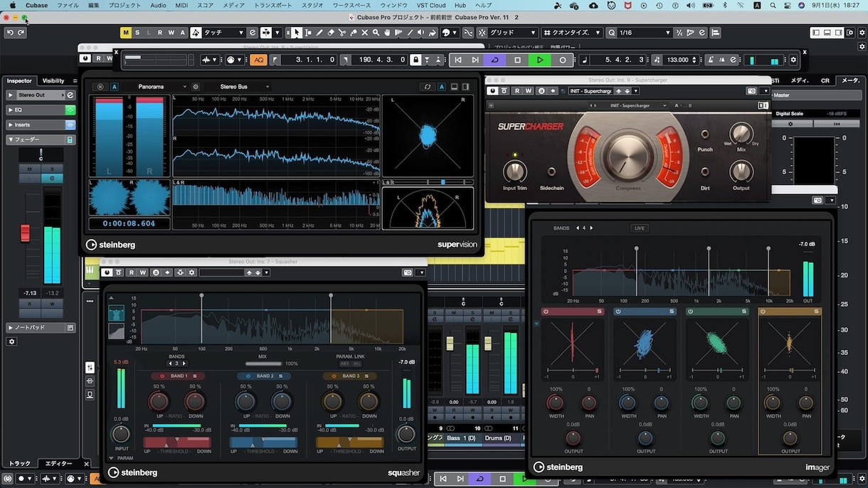Click the transport Stop button
The width and height of the screenshot is (868, 488).
coord(517,60)
